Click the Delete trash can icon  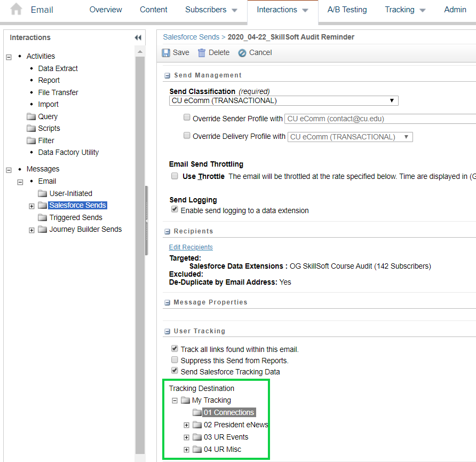(x=202, y=53)
